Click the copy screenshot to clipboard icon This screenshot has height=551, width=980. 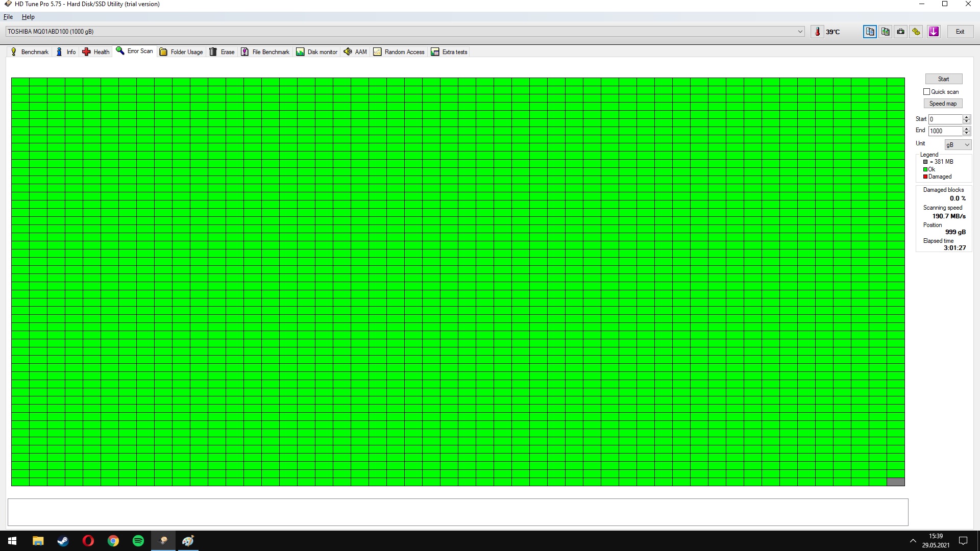tap(885, 32)
